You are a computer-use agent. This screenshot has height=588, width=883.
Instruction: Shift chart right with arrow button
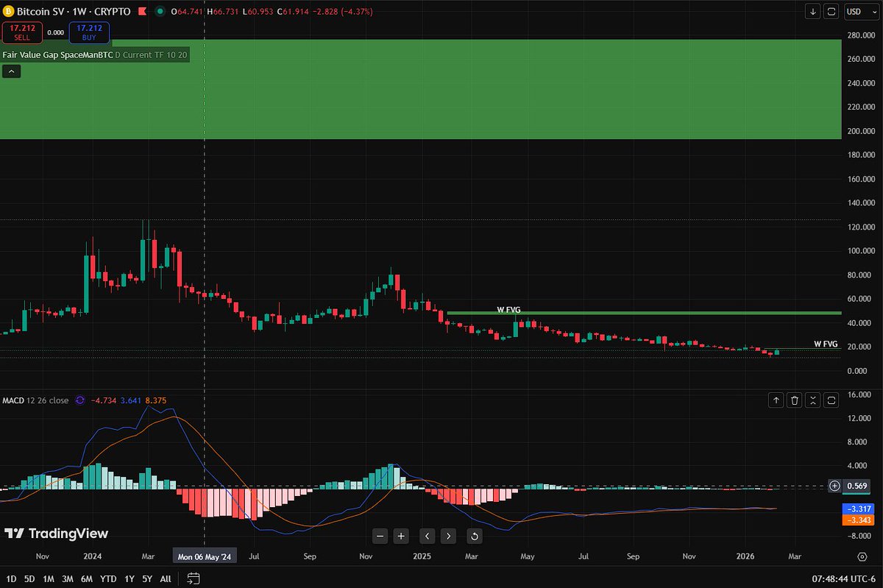(x=449, y=536)
